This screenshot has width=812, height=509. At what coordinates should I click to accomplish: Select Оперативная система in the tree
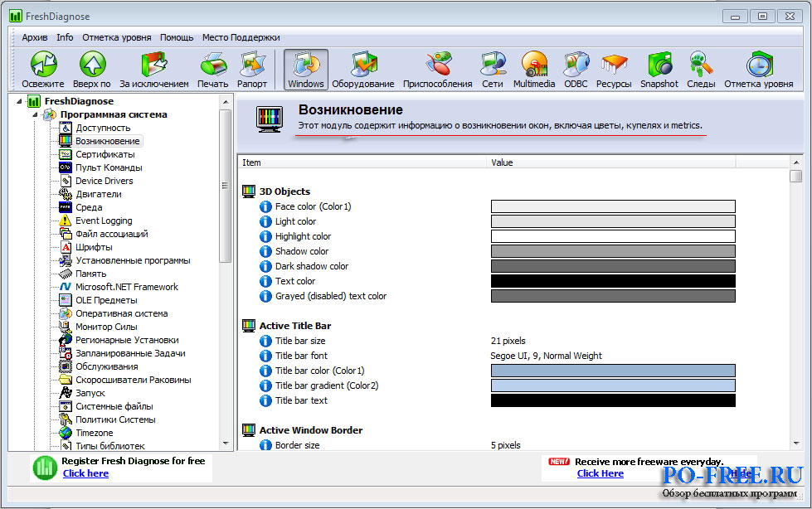click(x=122, y=314)
